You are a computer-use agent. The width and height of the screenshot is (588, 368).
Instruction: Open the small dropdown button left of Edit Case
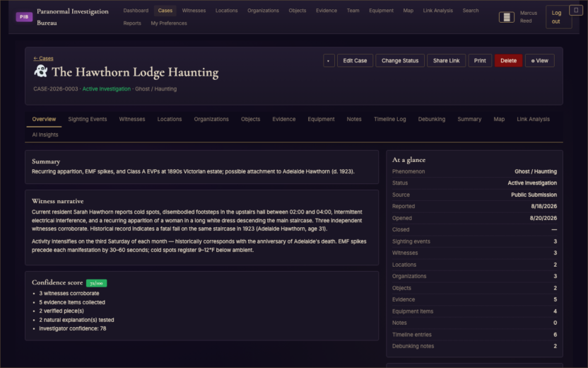[329, 60]
